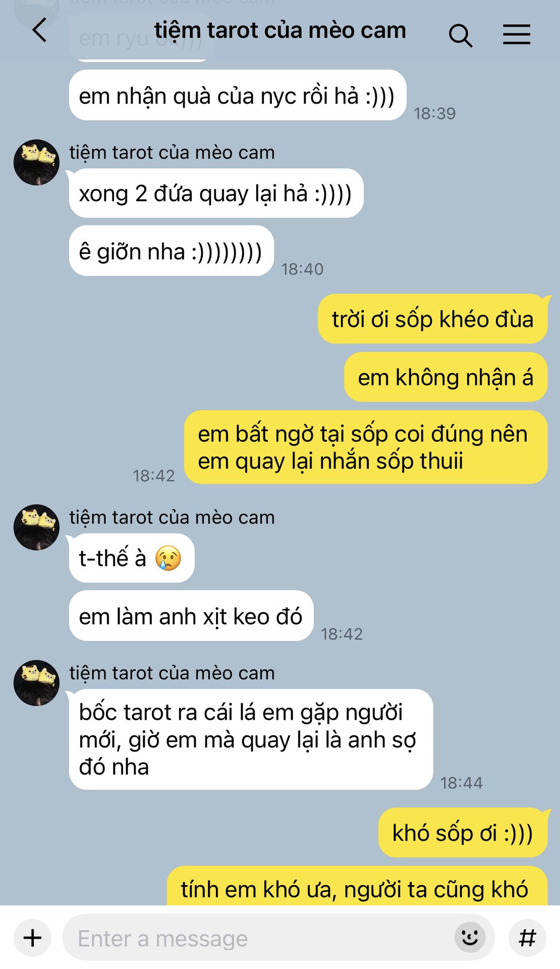Tap yellow bubble 'em không nhận á'
Screen dimensions: 560x969
pos(445,377)
